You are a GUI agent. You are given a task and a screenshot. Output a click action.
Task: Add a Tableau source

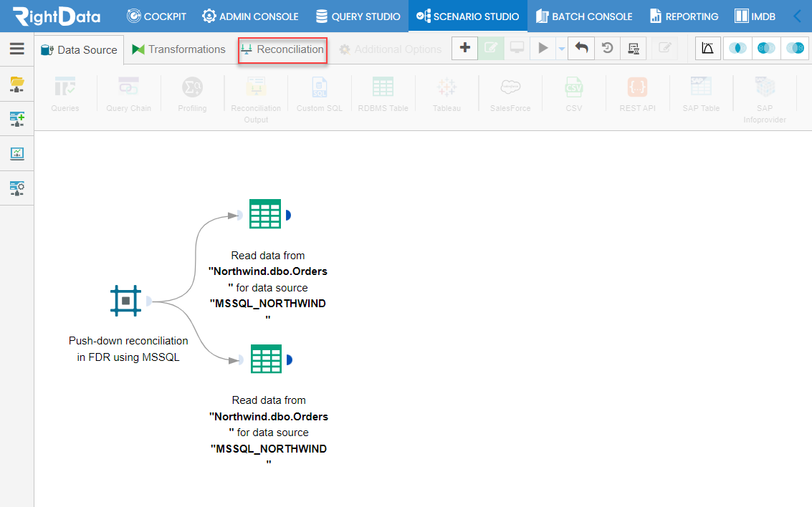[446, 94]
